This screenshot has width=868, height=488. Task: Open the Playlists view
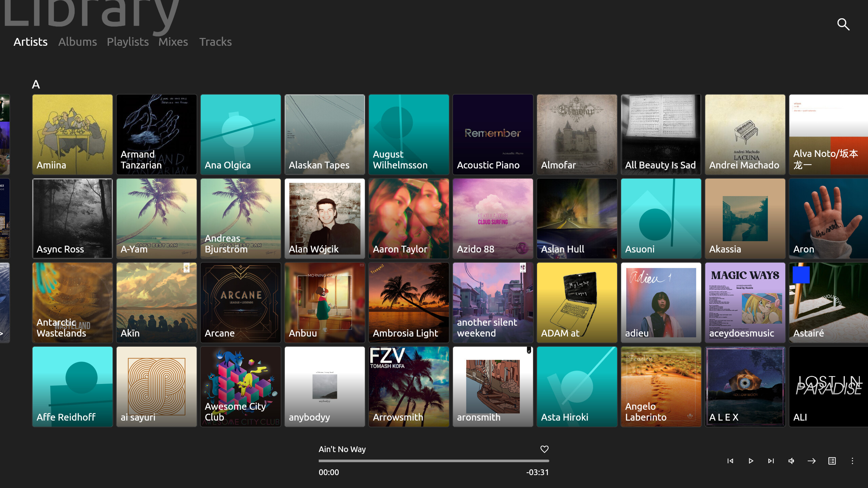(x=127, y=42)
